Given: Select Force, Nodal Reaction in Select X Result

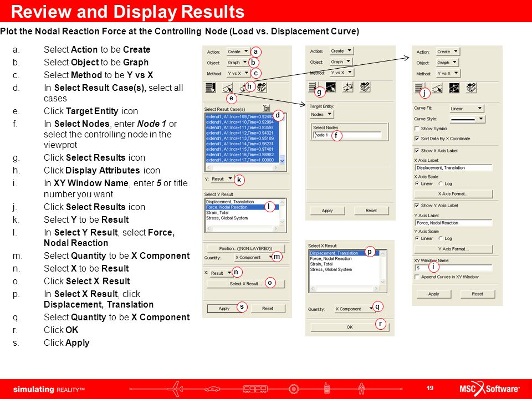Looking at the screenshot, I should coord(344,259).
